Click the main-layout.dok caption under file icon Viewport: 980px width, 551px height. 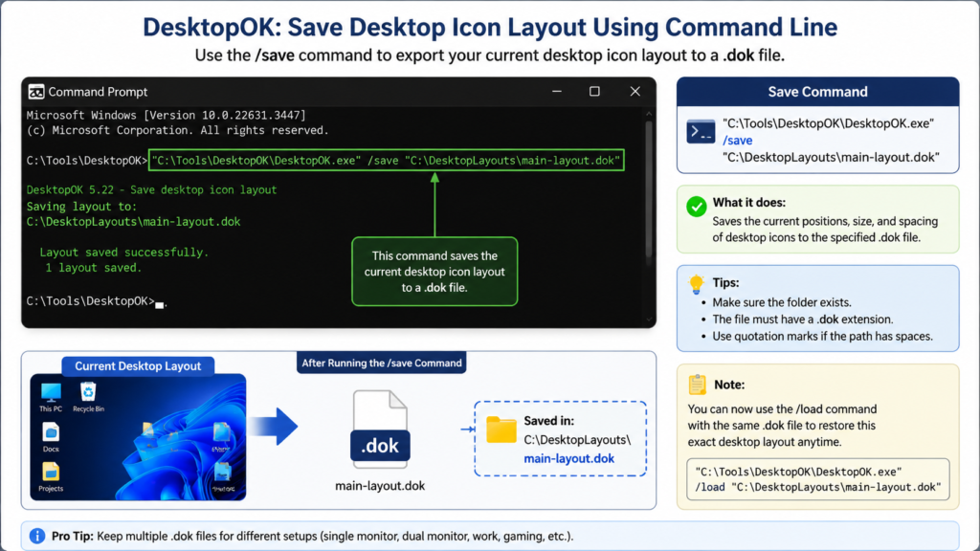click(380, 486)
